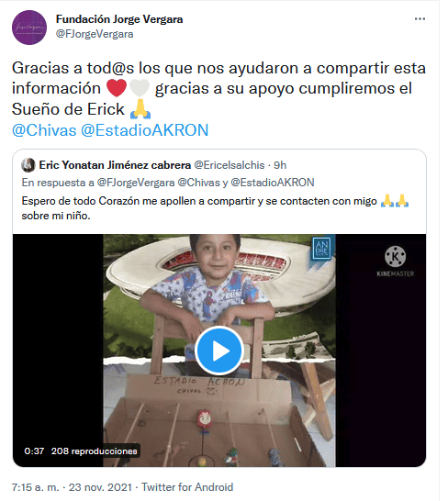
Task: Click Fundación Jorge Vergara profile avatar
Action: point(29,28)
